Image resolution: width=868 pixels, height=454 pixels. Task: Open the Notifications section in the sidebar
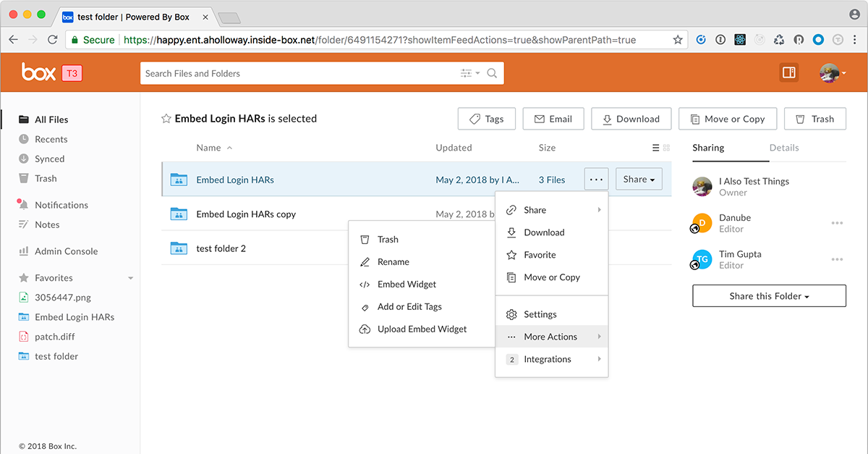[61, 205]
